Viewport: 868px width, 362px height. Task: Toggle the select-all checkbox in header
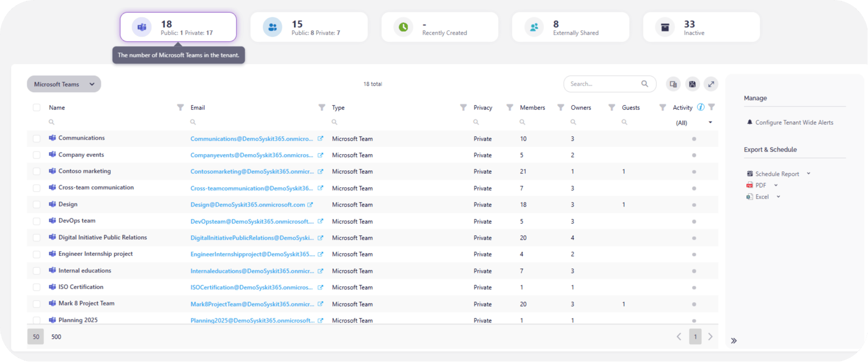tap(37, 107)
